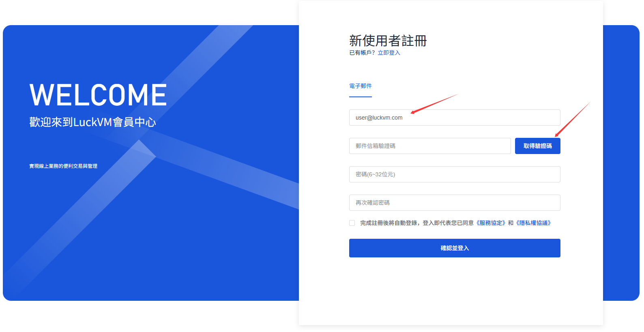Tick the agreement checkbox
The image size is (644, 332).
click(x=352, y=223)
